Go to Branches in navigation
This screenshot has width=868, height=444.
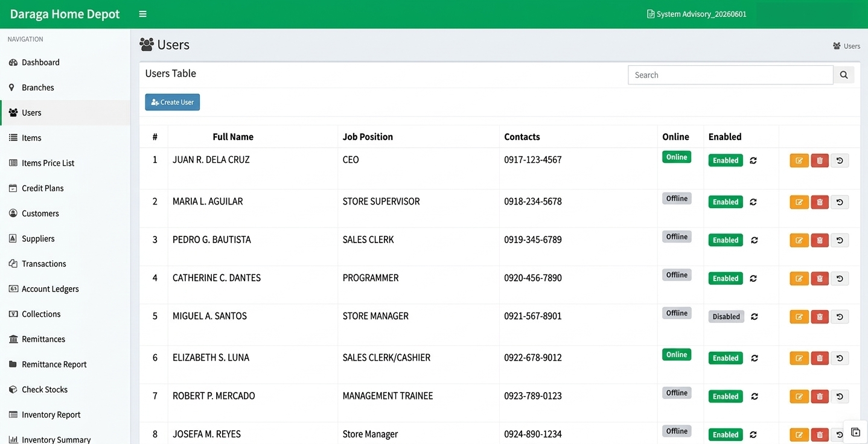coord(65,87)
